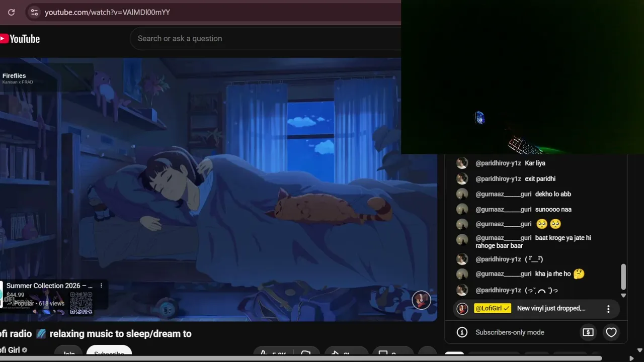Click the avatar beside 'exit paridhi' message
The height and width of the screenshot is (362, 644).
(462, 178)
